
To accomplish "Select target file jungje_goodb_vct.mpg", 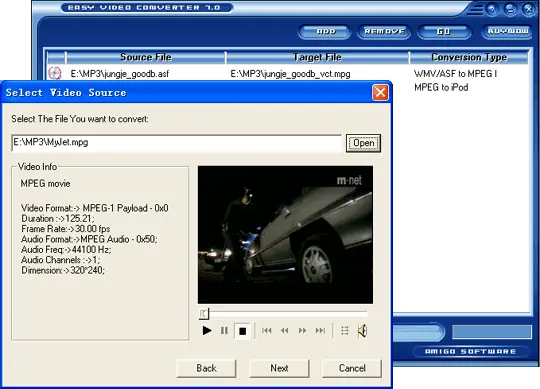I will [x=290, y=74].
